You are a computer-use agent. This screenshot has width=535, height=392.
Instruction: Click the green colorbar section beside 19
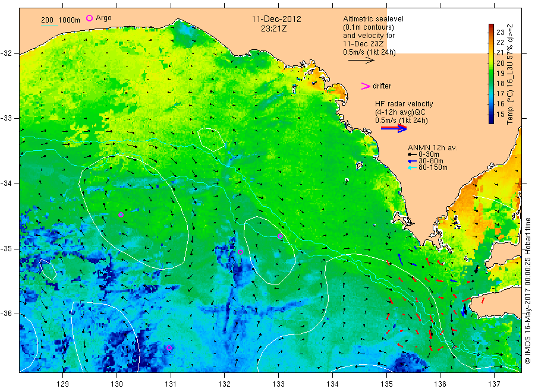coord(491,73)
